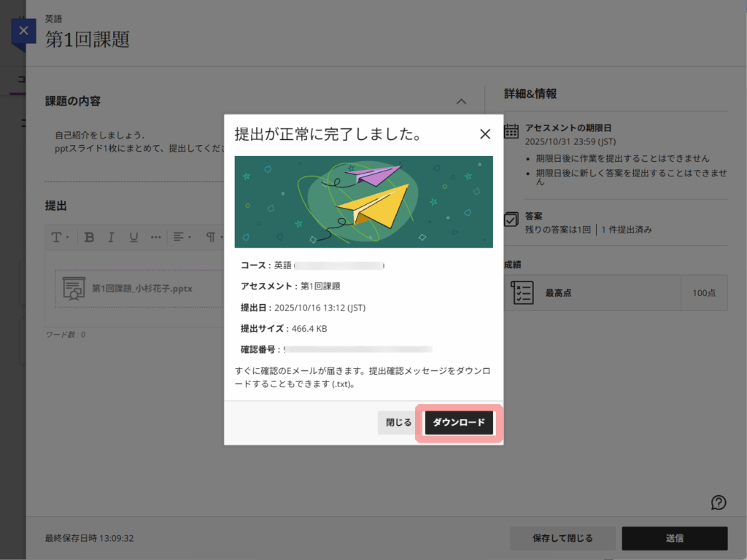
Task: Open the more formatting options ellipsis
Action: click(x=155, y=237)
